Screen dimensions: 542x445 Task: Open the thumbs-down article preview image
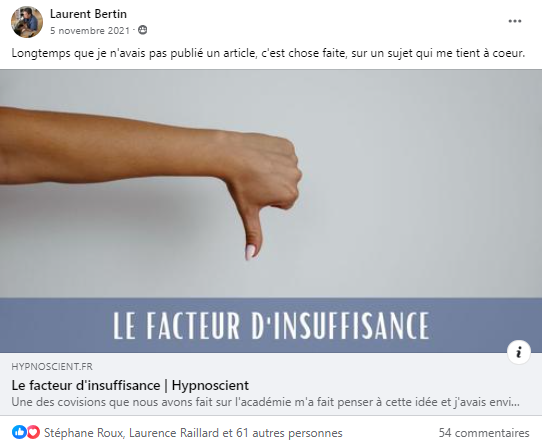pos(271,183)
